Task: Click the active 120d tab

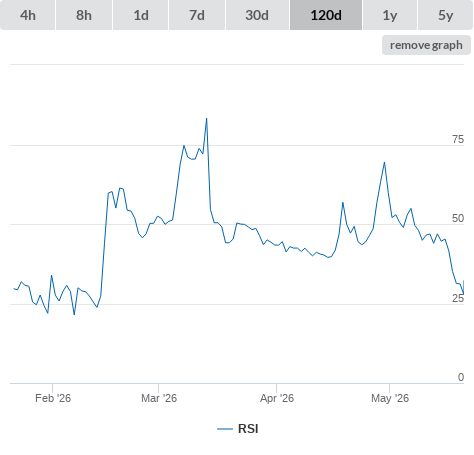Action: tap(326, 15)
